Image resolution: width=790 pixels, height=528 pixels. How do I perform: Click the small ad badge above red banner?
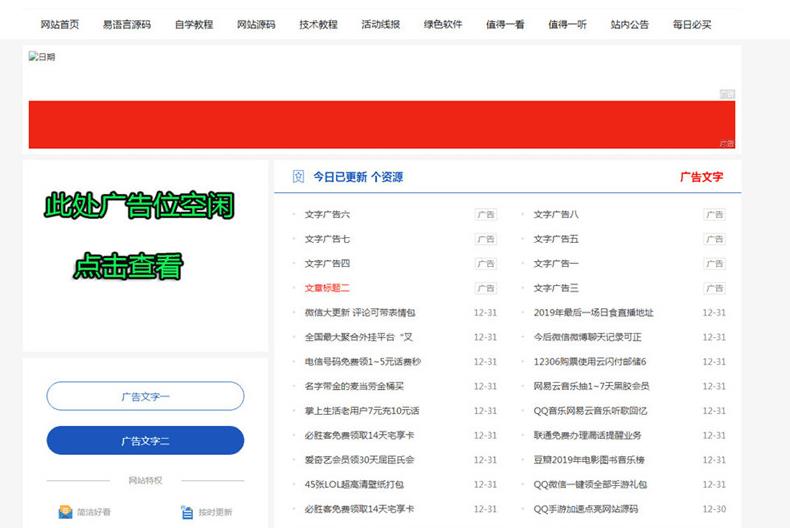(727, 94)
